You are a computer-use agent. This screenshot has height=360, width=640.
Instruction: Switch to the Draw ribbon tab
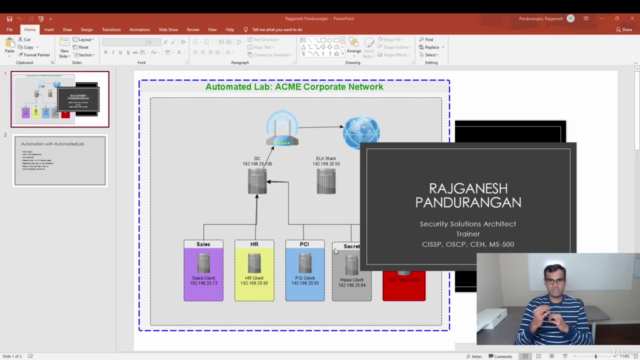pos(67,30)
